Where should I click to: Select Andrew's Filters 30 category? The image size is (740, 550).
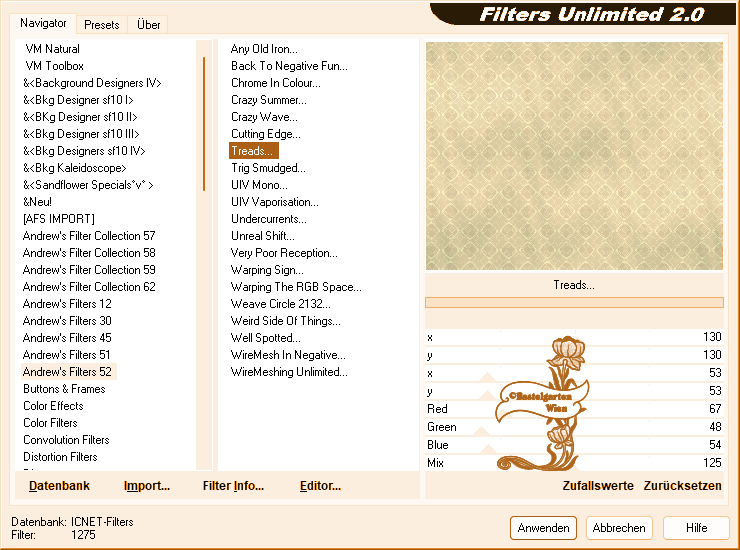point(67,321)
